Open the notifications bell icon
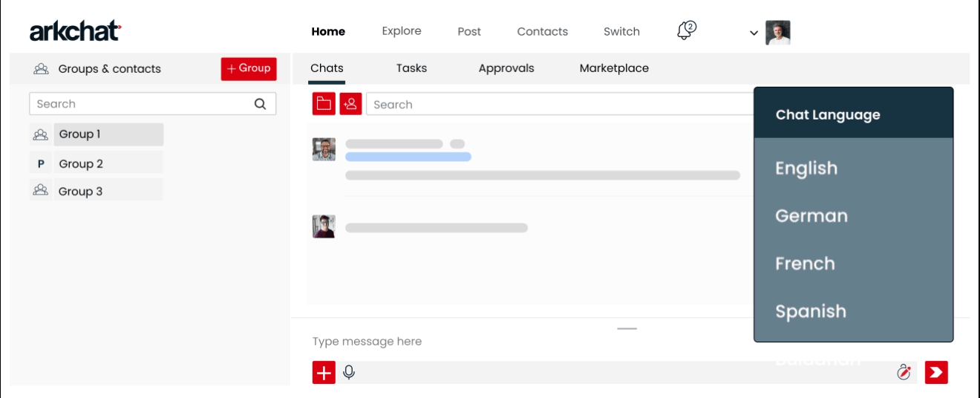This screenshot has width=980, height=398. (686, 30)
